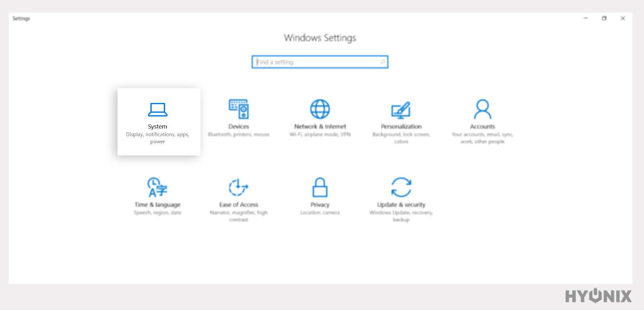
Task: Open the Update & security arrows icon
Action: (401, 187)
